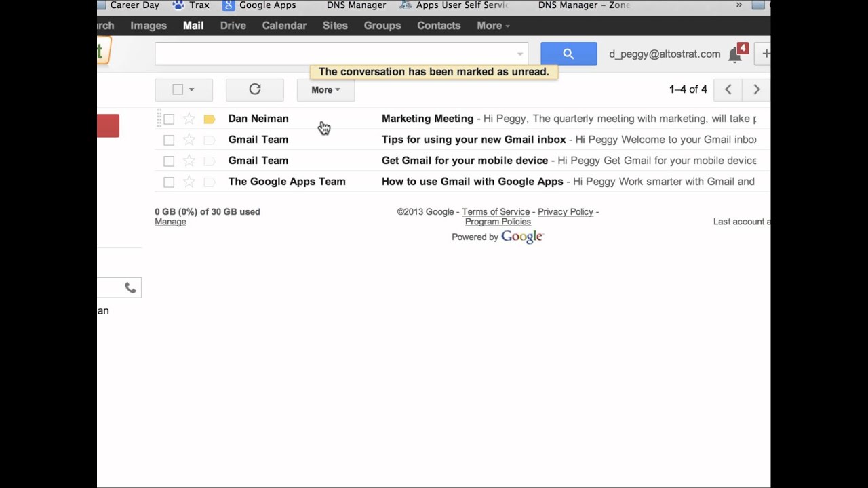Viewport: 868px width, 488px height.
Task: Click the blue search button
Action: coord(568,54)
